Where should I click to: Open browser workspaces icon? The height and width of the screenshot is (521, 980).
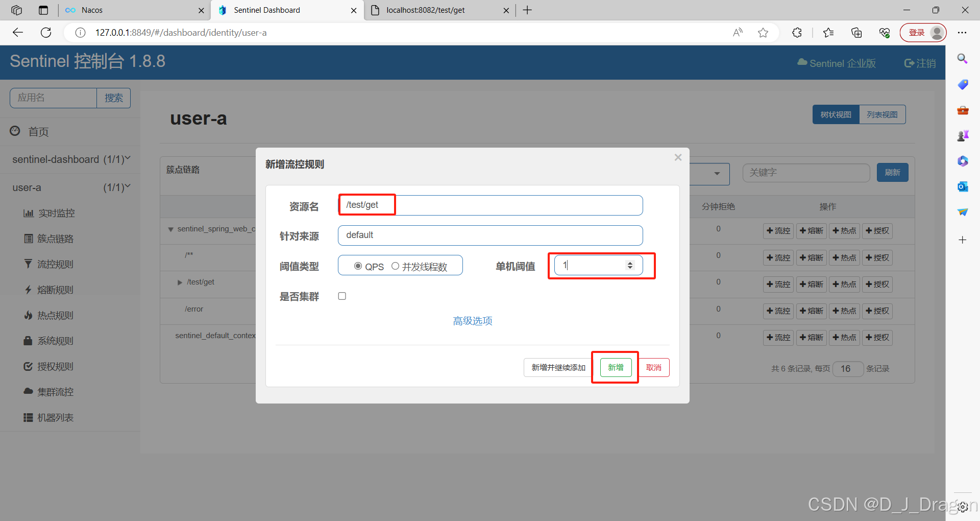tap(17, 10)
